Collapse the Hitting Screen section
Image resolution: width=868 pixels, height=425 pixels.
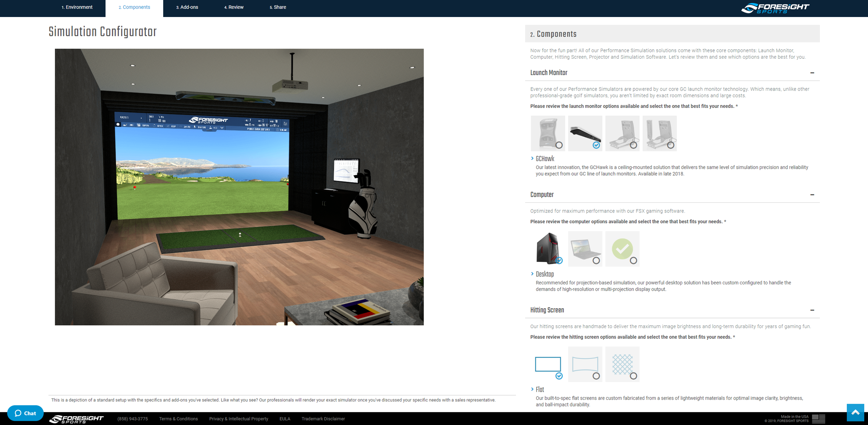(x=812, y=310)
